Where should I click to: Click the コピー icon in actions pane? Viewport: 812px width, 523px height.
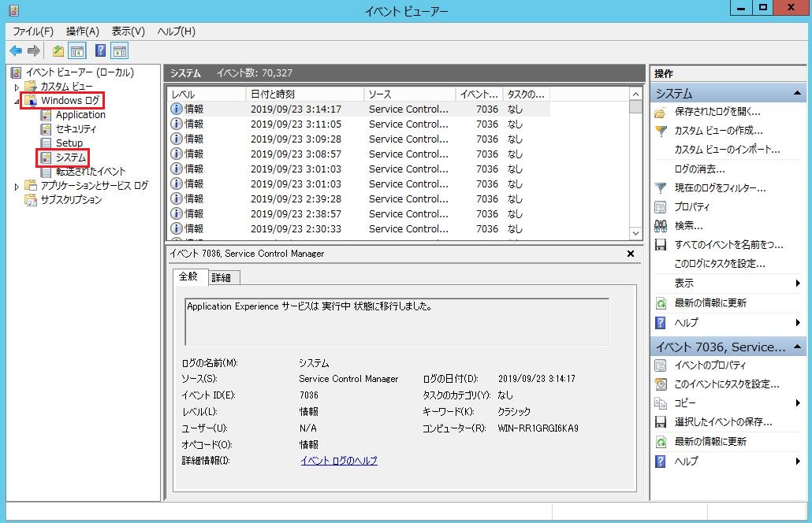[661, 403]
